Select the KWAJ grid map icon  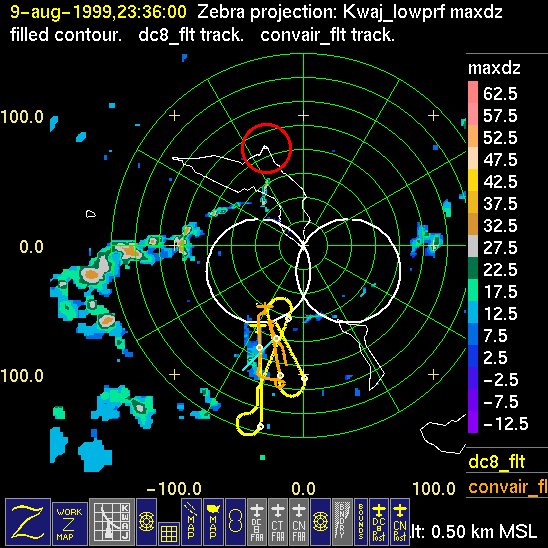(x=112, y=522)
